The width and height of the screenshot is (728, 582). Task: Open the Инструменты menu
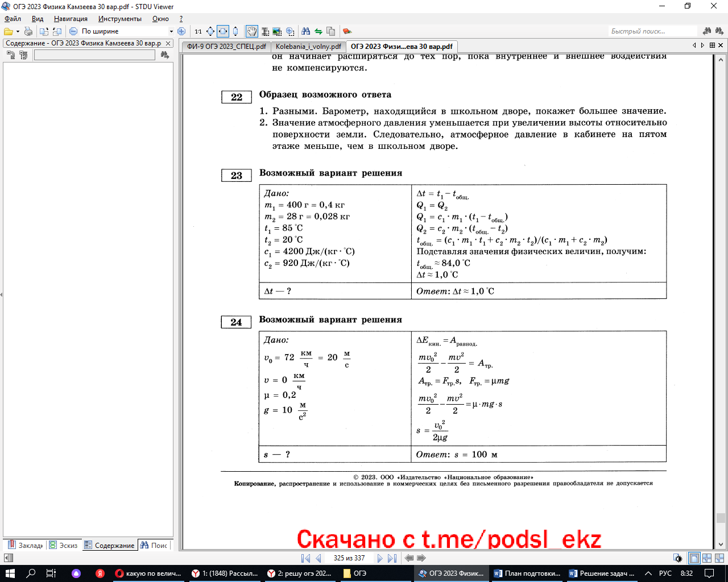(x=119, y=19)
